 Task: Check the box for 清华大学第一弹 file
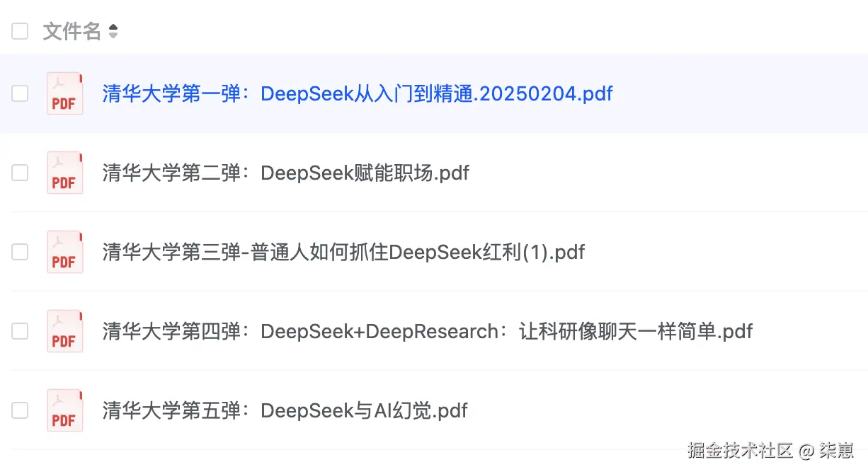point(20,93)
